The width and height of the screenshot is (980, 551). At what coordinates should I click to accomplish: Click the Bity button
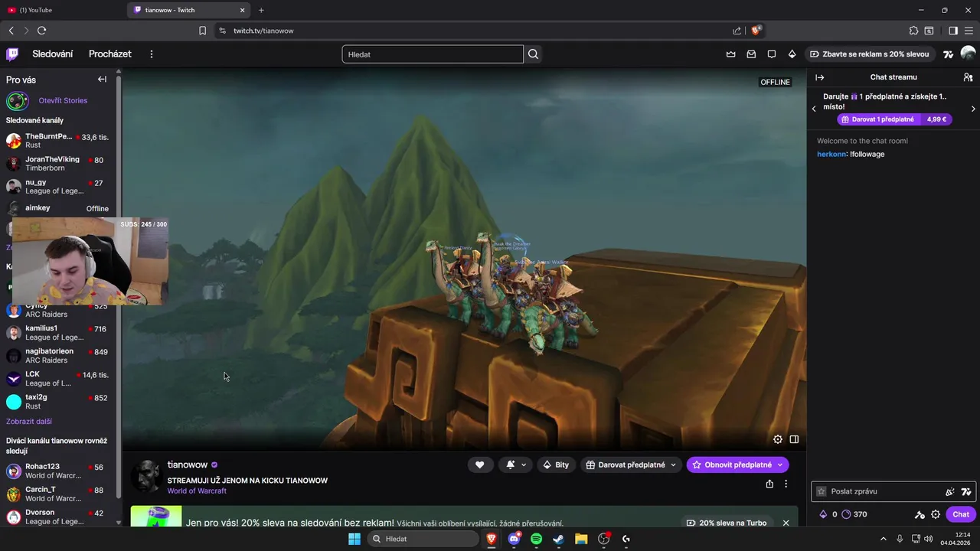(557, 465)
